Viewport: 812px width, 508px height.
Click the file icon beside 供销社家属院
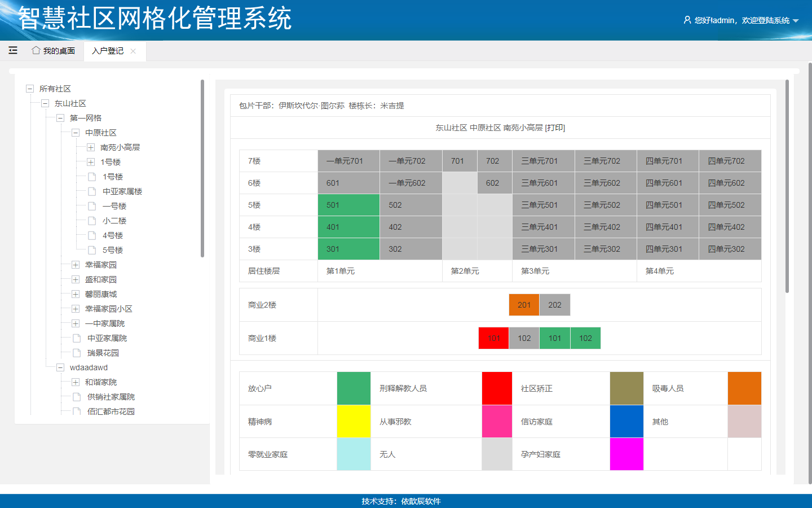(x=77, y=397)
